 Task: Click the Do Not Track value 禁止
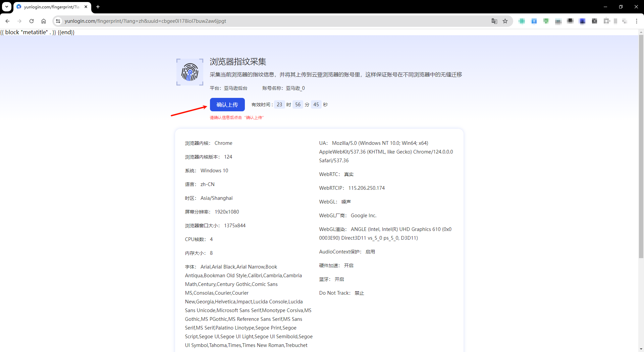359,293
